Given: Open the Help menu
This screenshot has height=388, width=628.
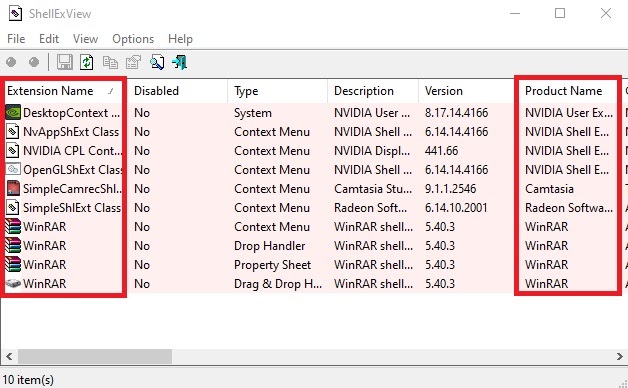Looking at the screenshot, I should point(180,39).
